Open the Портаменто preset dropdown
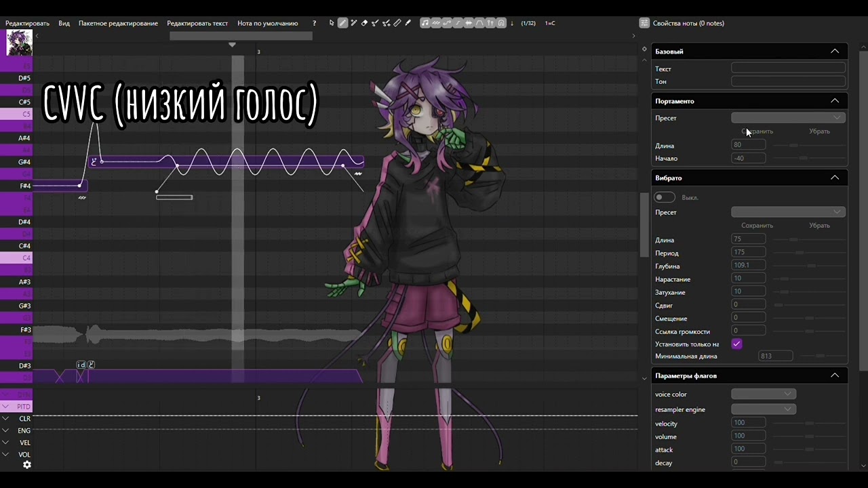The image size is (868, 488). (x=788, y=118)
